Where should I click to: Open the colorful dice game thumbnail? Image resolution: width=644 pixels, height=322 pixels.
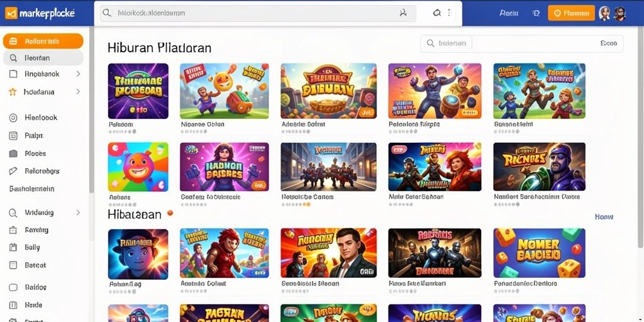(x=539, y=253)
